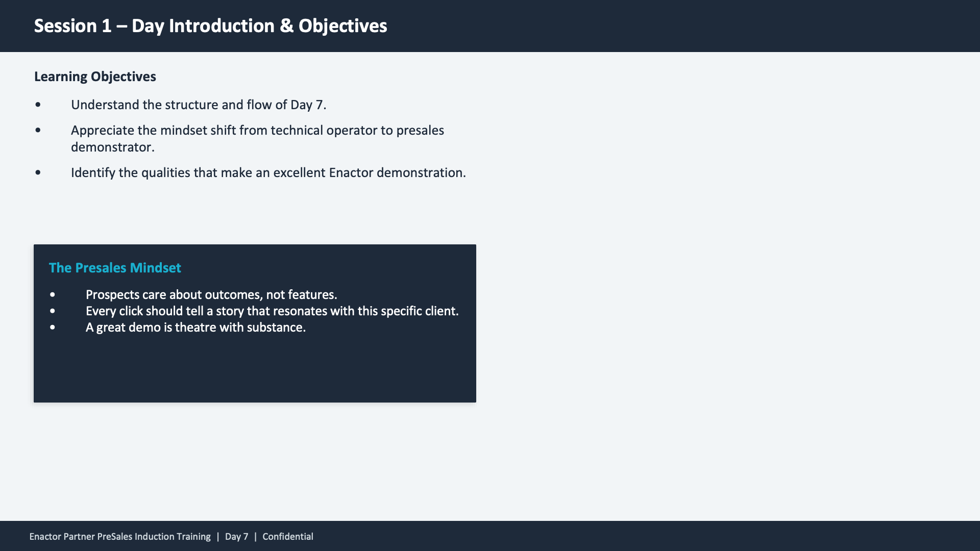Click footer text 'Enactor Partner PreSales Induction Training'
The image size is (980, 551).
click(x=120, y=537)
